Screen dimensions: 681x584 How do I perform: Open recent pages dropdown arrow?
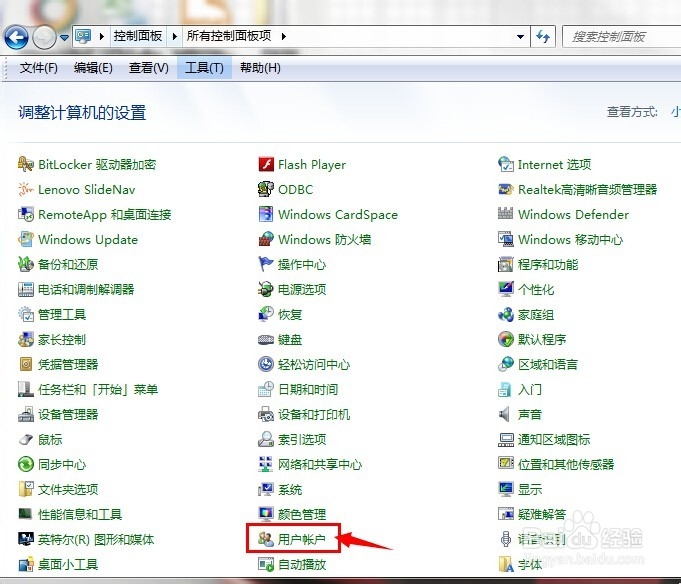(x=64, y=38)
